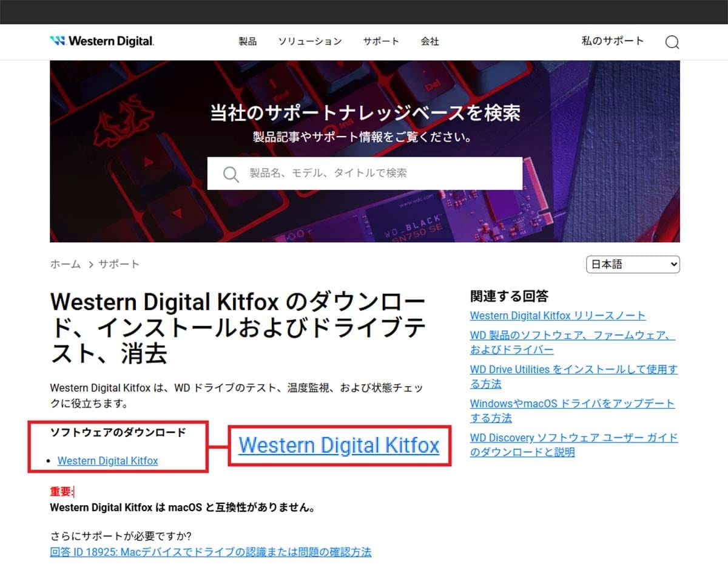728x567 pixels.
Task: Open the サポート menu in top navigation
Action: pyautogui.click(x=381, y=41)
